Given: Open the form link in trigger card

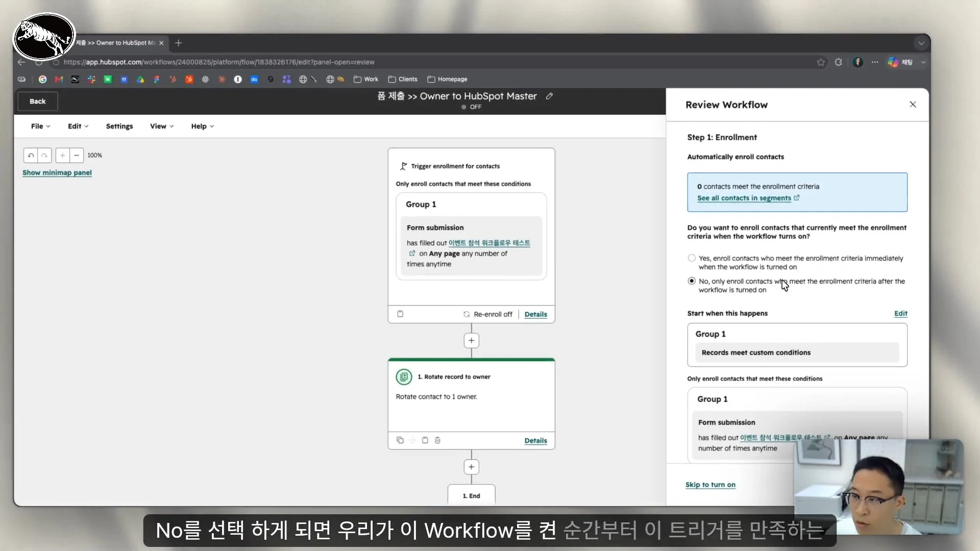Looking at the screenshot, I should tap(489, 243).
